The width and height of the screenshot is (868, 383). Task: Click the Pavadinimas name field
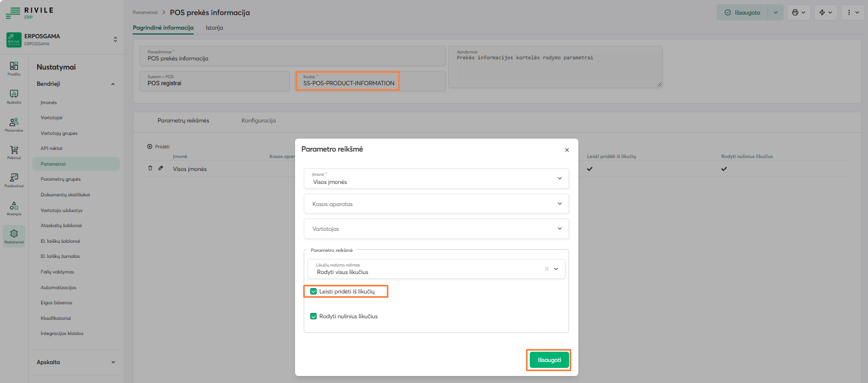[x=292, y=56]
